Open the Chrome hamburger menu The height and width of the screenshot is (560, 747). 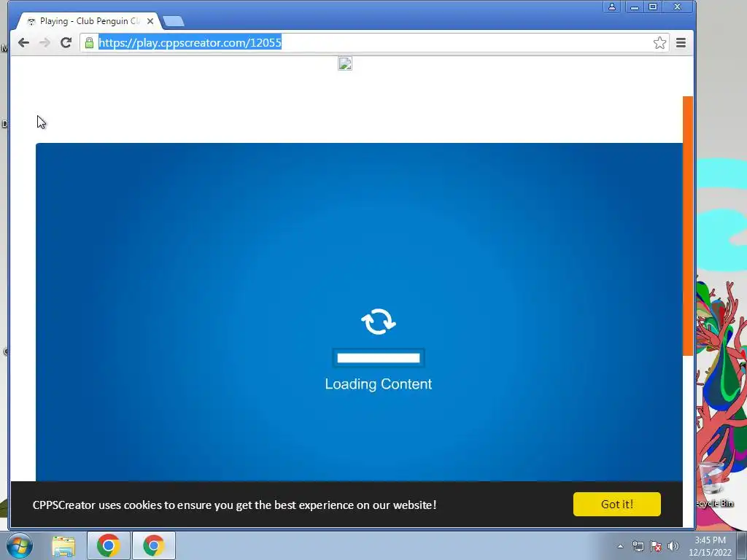click(x=681, y=43)
